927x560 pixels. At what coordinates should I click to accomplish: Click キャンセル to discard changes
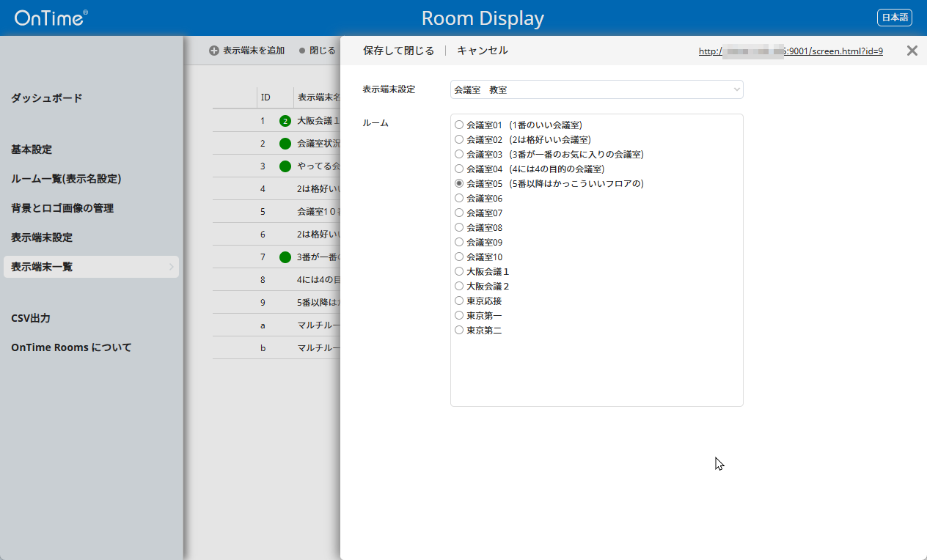(x=482, y=51)
